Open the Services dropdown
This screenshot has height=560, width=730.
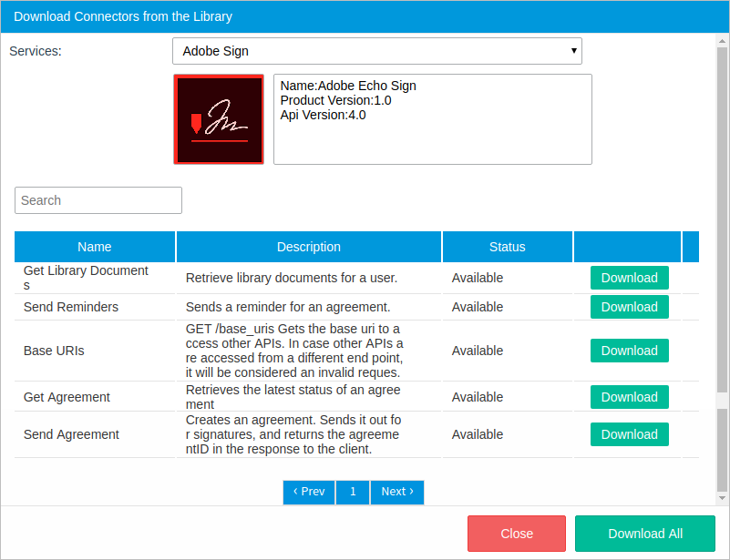click(x=376, y=51)
